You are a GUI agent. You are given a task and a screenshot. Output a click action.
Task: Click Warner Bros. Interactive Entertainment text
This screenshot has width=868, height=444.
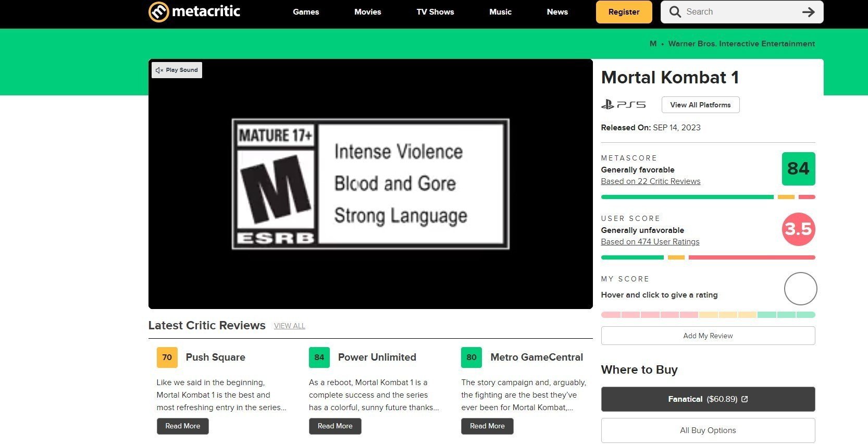[x=741, y=44]
